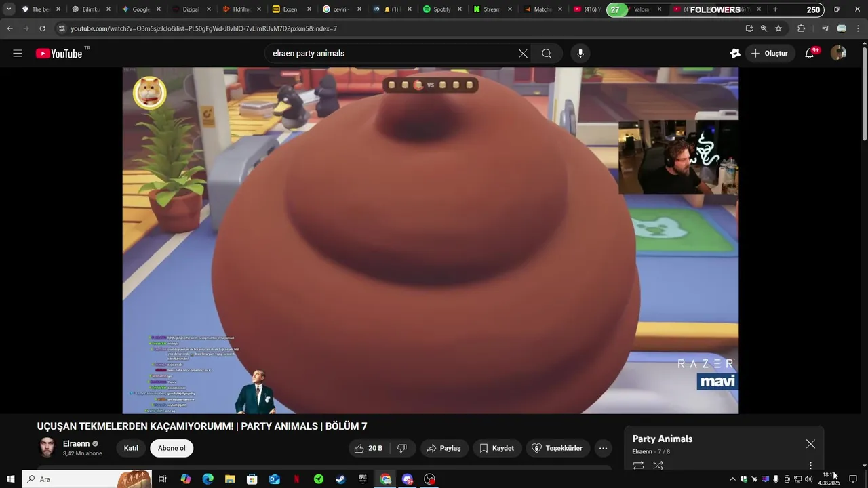Open the browser zoom magnifier icon
This screenshot has height=488, width=868.
coord(764,28)
